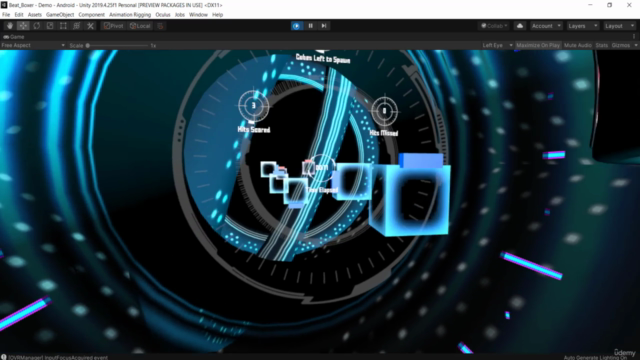Open the Help menu
This screenshot has height=360, width=640.
[x=218, y=15]
